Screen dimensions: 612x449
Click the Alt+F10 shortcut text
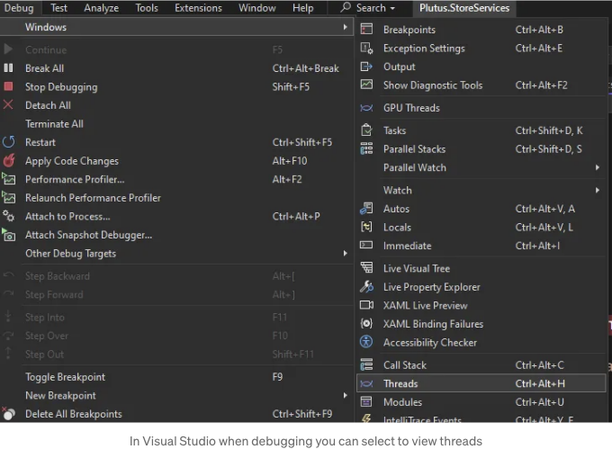coord(290,161)
